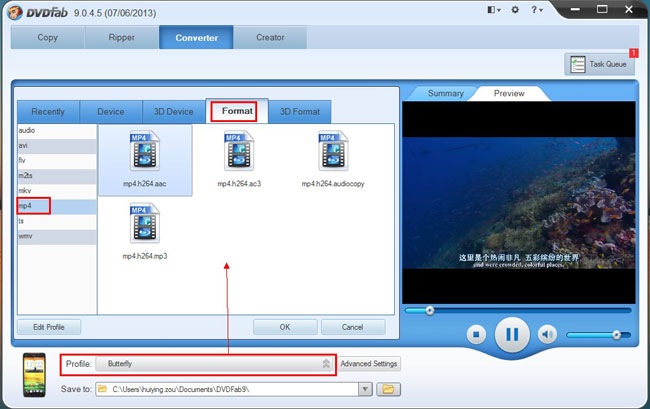Viewport: 650px width, 409px height.
Task: Select m2ts in the format list
Action: 57,176
